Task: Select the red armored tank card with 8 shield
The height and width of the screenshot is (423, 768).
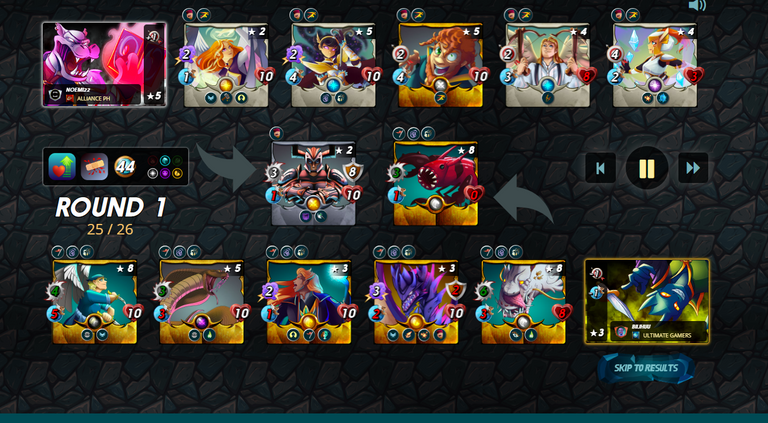Action: tap(314, 184)
